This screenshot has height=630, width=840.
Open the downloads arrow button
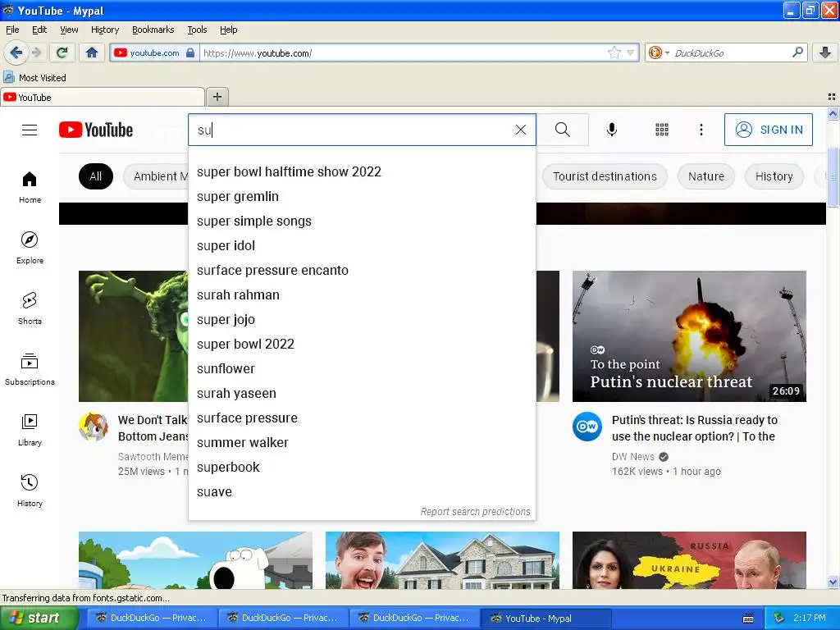(x=825, y=52)
